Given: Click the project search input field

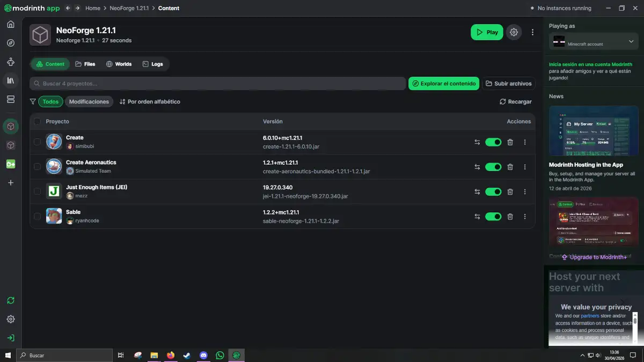Looking at the screenshot, I should 217,84.
